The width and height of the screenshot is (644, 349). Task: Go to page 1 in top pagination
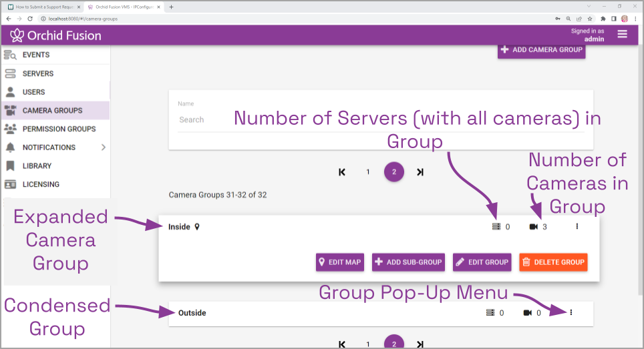click(368, 172)
